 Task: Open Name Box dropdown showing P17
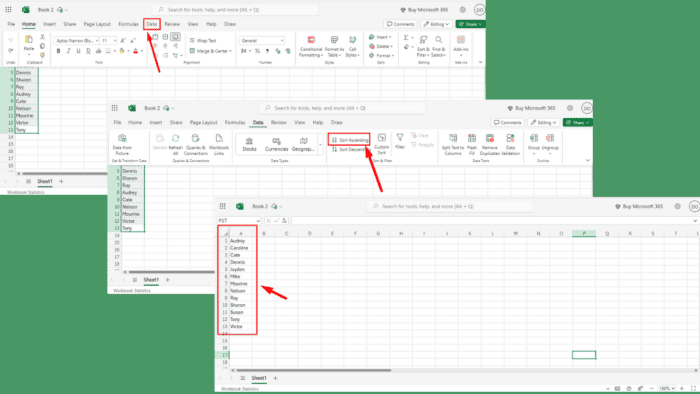(x=258, y=220)
